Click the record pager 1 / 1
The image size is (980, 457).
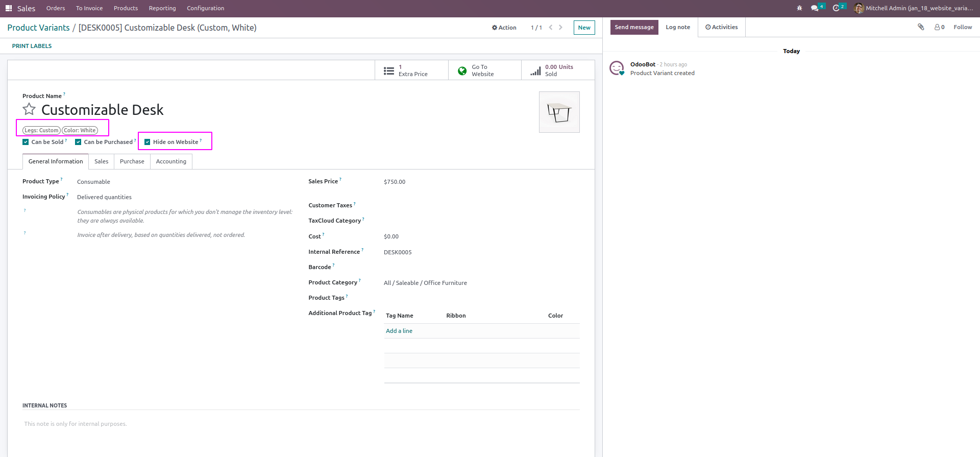coord(536,28)
